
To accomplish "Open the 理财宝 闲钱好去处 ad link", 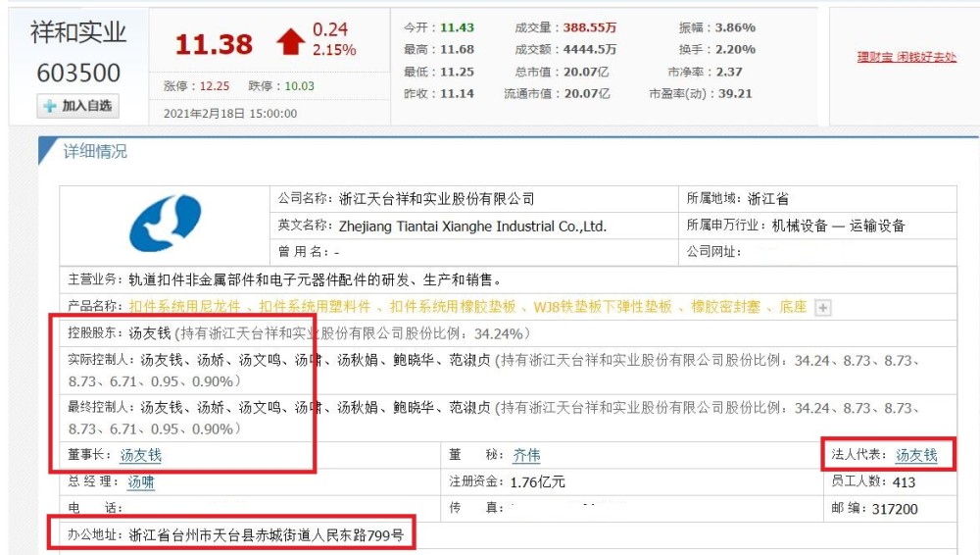I will point(906,57).
